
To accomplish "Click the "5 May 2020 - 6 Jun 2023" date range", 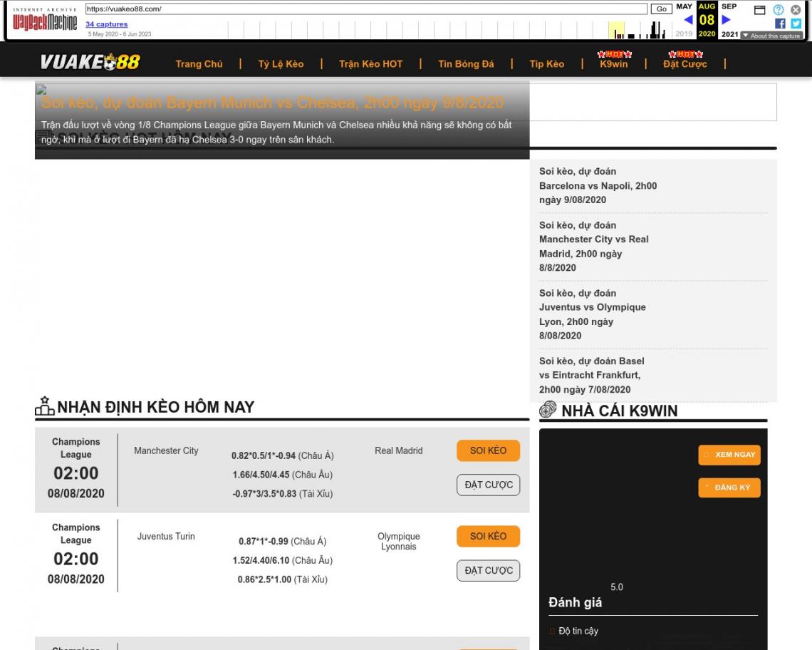I will 120,34.
